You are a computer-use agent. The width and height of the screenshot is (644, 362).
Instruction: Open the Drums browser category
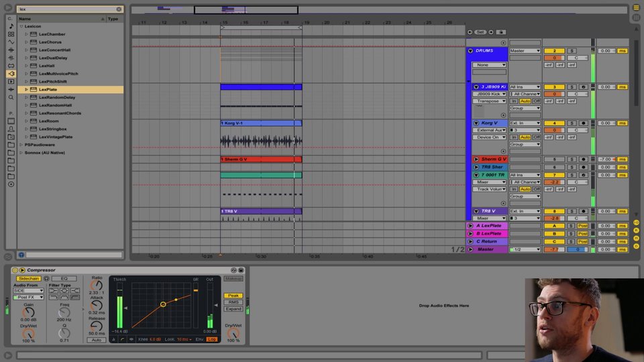click(x=11, y=34)
